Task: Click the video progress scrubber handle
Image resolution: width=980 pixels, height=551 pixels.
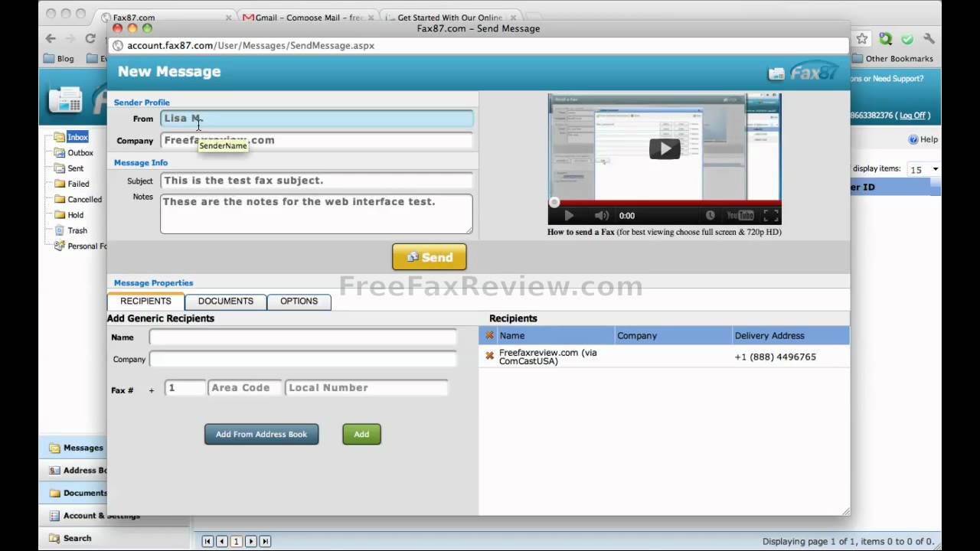Action: pos(554,203)
